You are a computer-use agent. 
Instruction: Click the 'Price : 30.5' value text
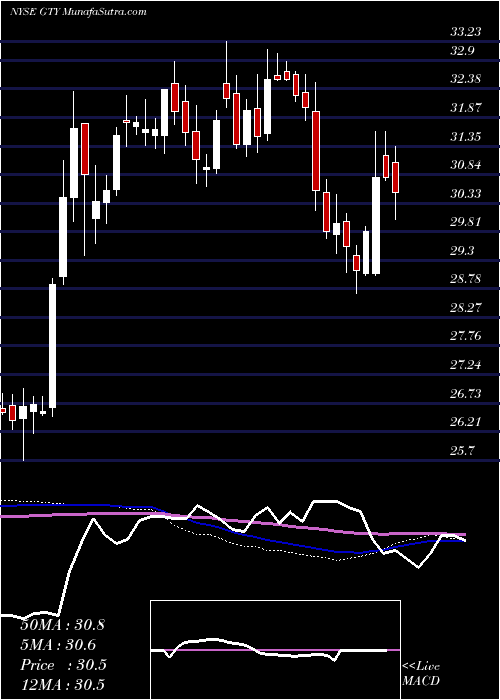click(x=63, y=665)
